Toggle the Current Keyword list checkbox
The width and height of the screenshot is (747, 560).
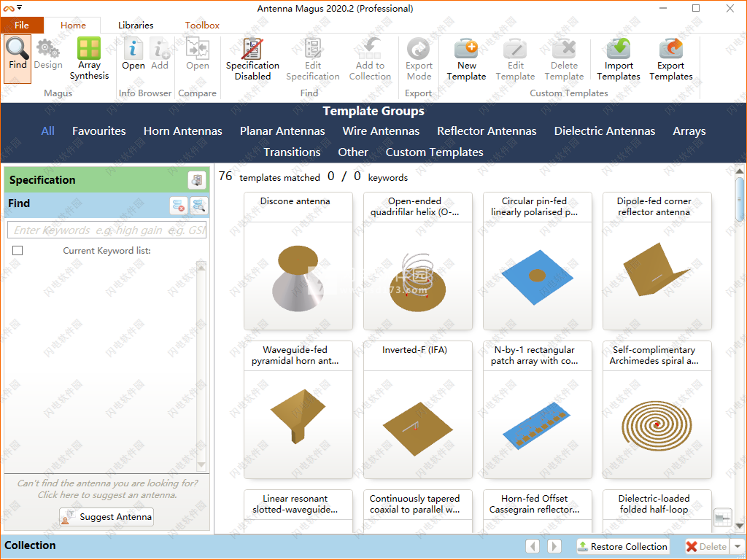pos(18,250)
